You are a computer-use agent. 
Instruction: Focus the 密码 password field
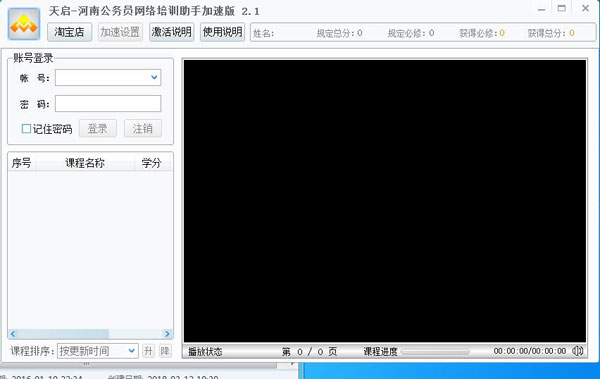(x=108, y=104)
